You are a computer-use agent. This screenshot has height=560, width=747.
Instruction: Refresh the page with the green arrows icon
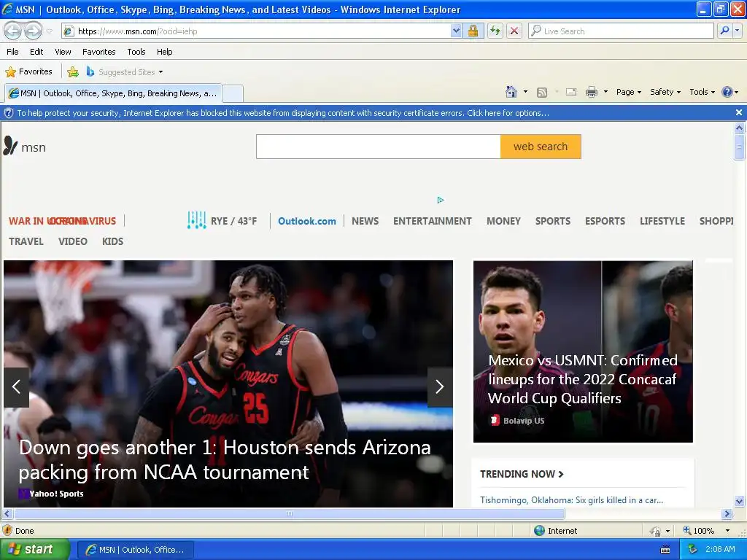[495, 31]
